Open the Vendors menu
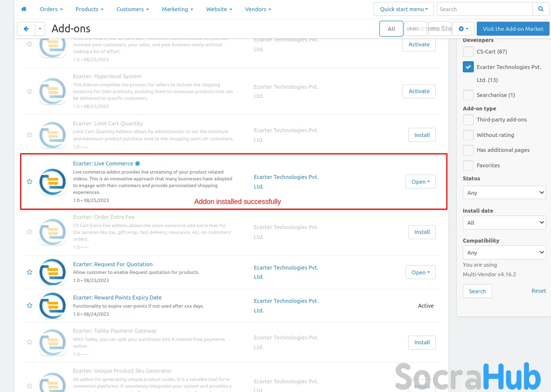551x392 pixels. point(258,9)
